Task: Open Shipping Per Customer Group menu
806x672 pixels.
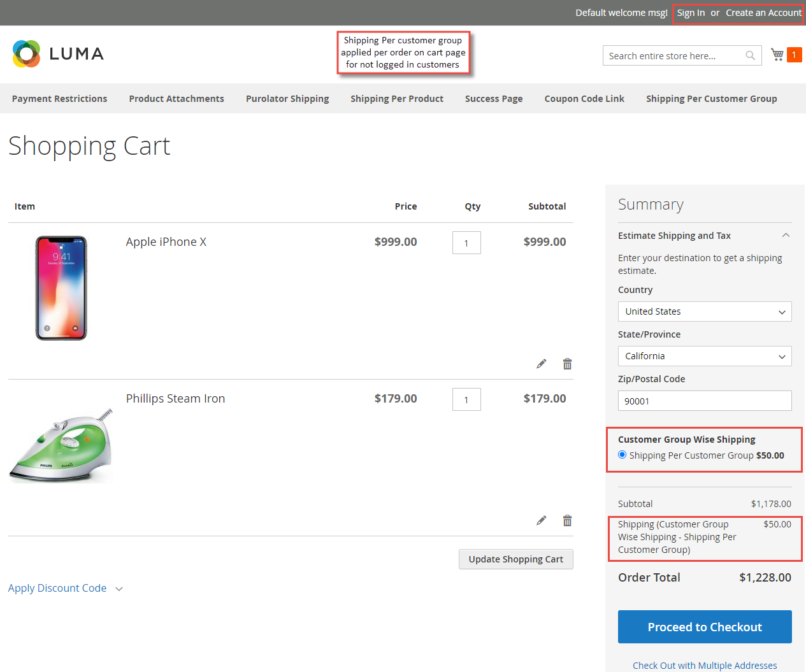Action: (712, 99)
